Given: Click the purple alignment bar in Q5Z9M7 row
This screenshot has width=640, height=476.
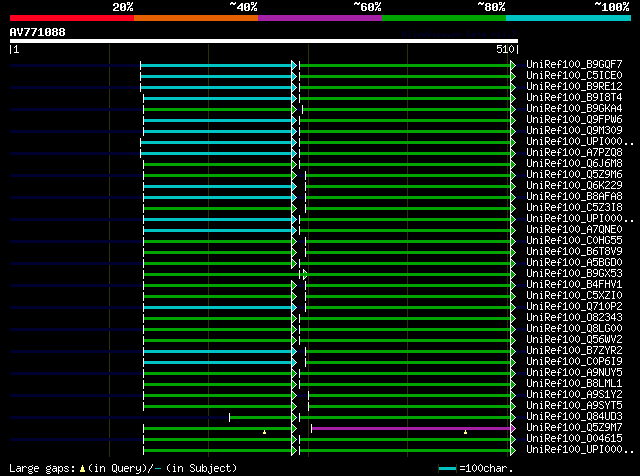Looking at the screenshot, I should point(411,429).
